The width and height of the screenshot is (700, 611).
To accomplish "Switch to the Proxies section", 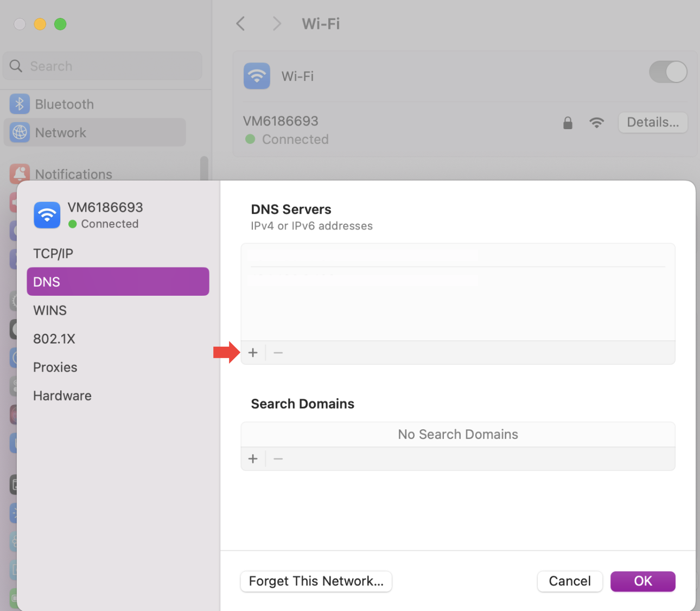I will (55, 367).
